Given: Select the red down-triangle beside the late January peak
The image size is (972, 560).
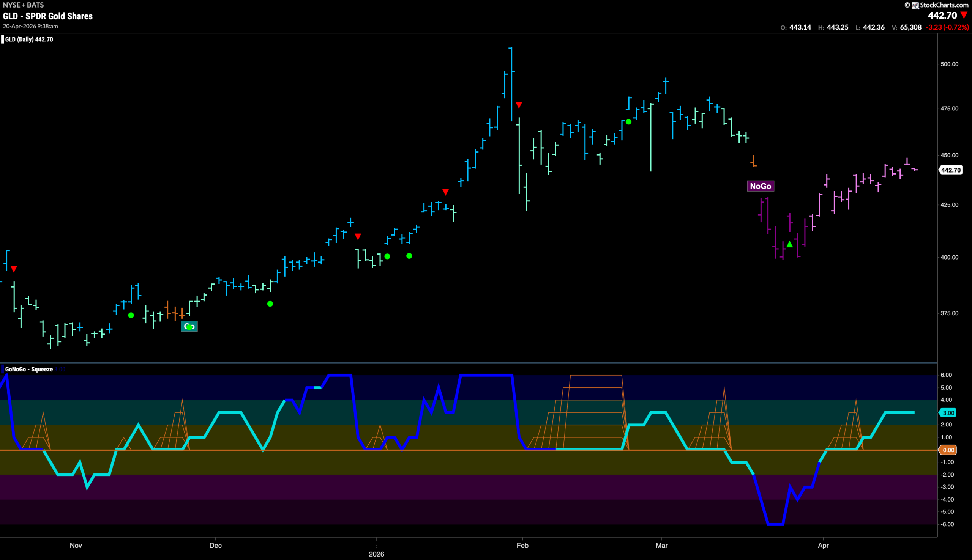Looking at the screenshot, I should [x=519, y=105].
